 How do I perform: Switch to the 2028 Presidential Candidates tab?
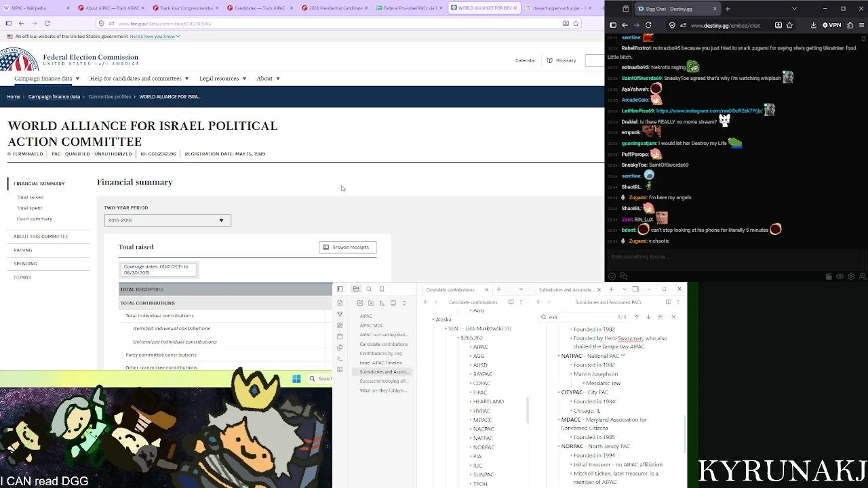point(336,8)
